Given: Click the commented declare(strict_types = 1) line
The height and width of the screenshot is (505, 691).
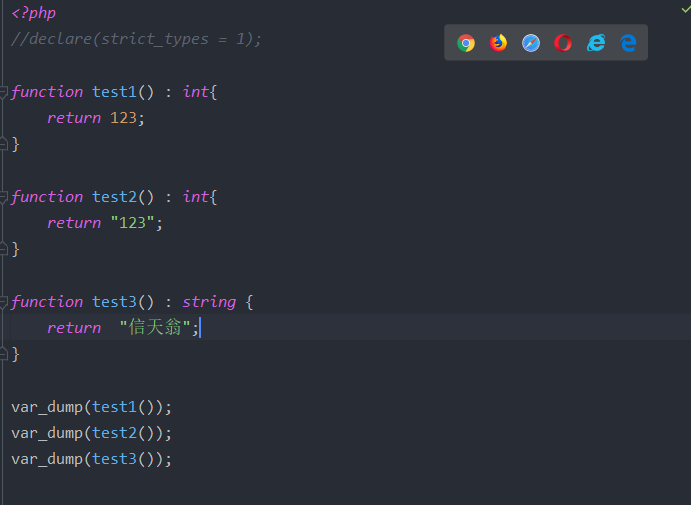Looking at the screenshot, I should tap(136, 39).
